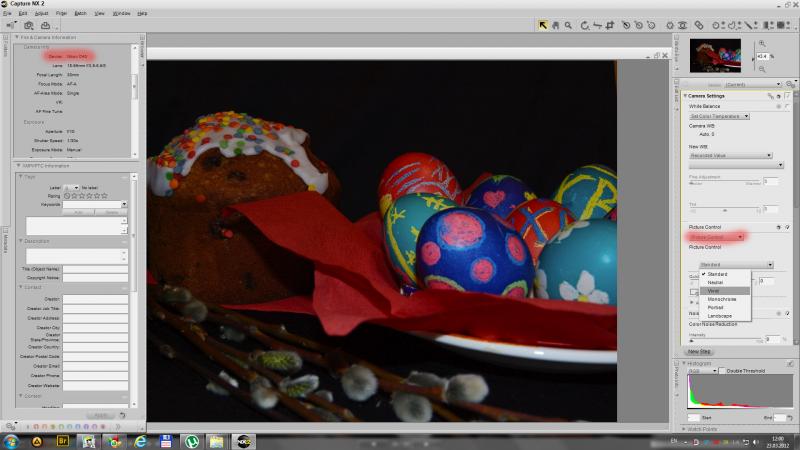This screenshot has height=450, width=800.
Task: Select the Zoom magnifier tool
Action: click(x=568, y=25)
